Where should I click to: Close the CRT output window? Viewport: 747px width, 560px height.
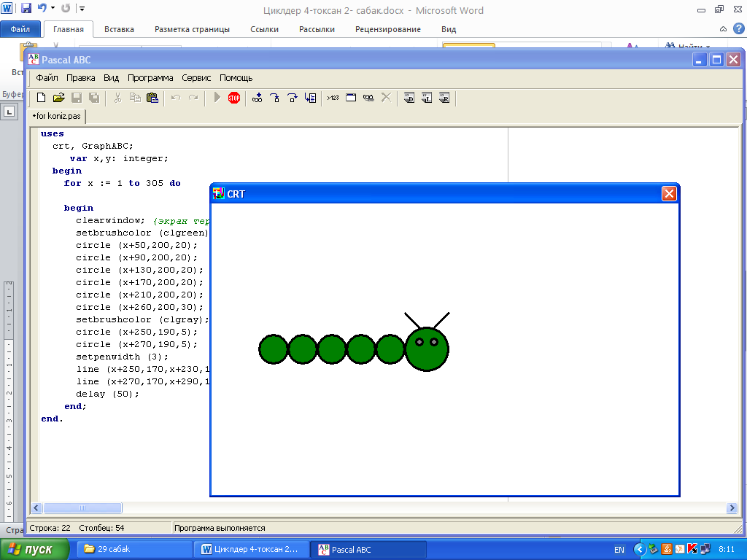coord(669,193)
